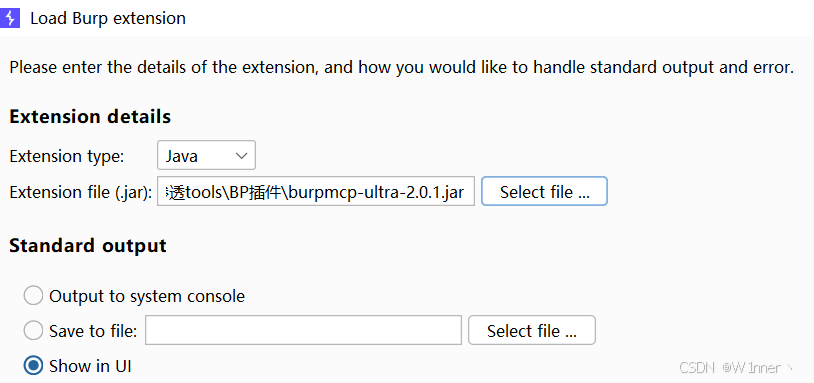
Task: Select the Show in UI radio button
Action: tap(33, 366)
